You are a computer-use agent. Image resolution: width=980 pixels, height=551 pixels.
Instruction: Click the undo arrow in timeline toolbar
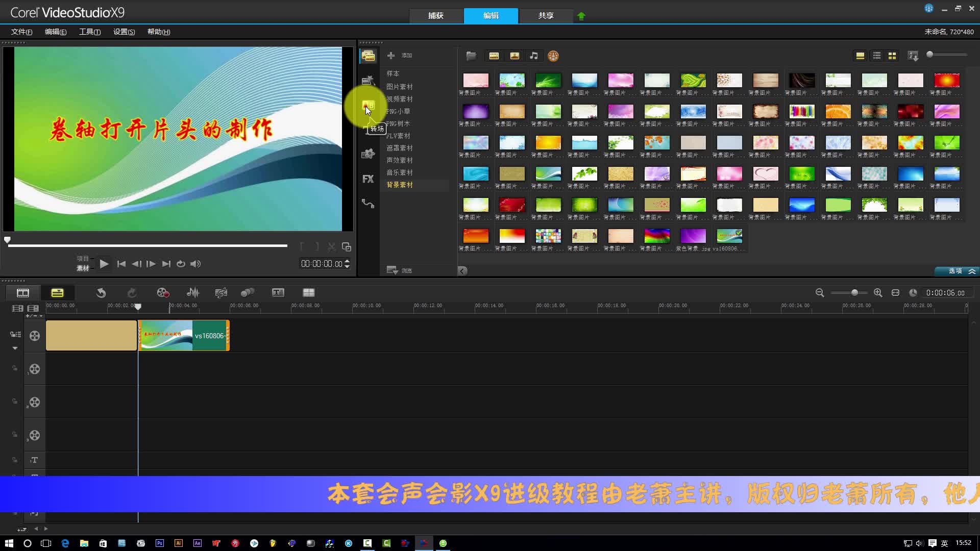(x=101, y=293)
